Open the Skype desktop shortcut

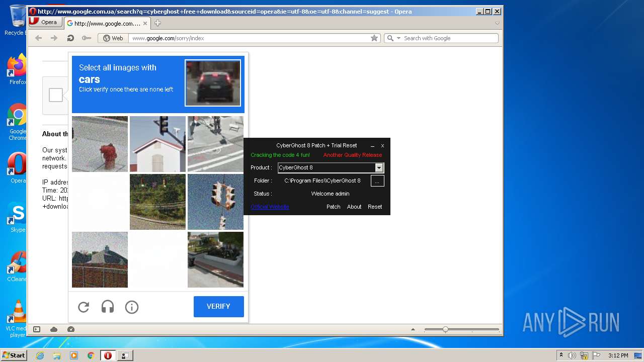coord(17,217)
